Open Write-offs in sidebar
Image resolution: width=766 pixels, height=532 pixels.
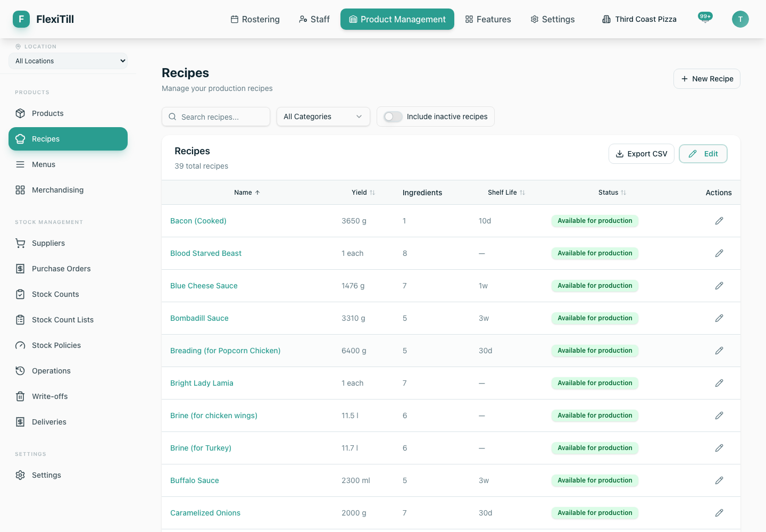tap(68, 396)
